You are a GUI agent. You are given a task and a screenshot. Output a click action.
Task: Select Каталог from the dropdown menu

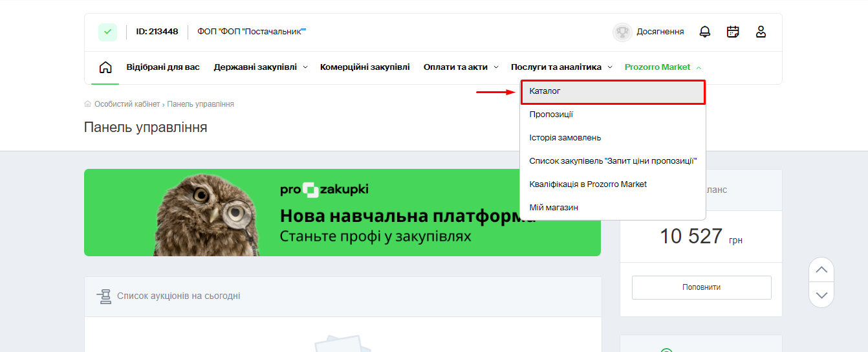[612, 91]
